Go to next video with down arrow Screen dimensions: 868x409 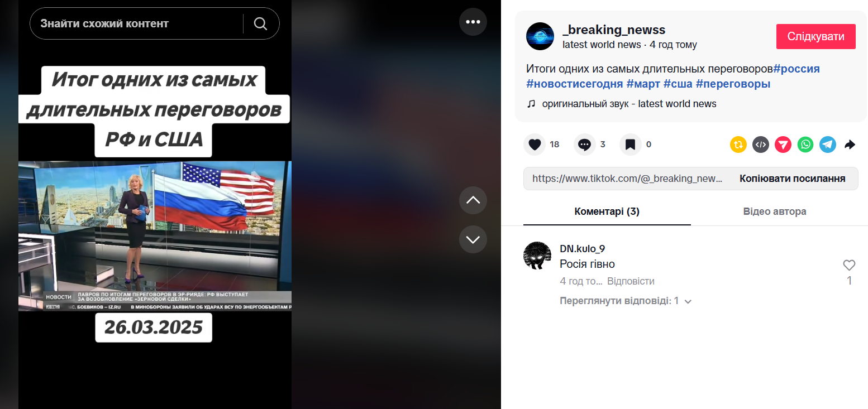pyautogui.click(x=473, y=239)
